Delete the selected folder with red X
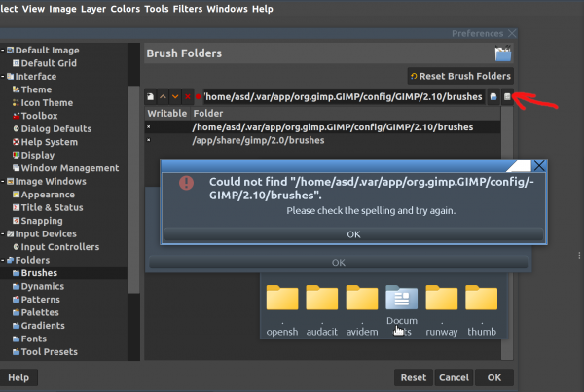 [x=187, y=97]
